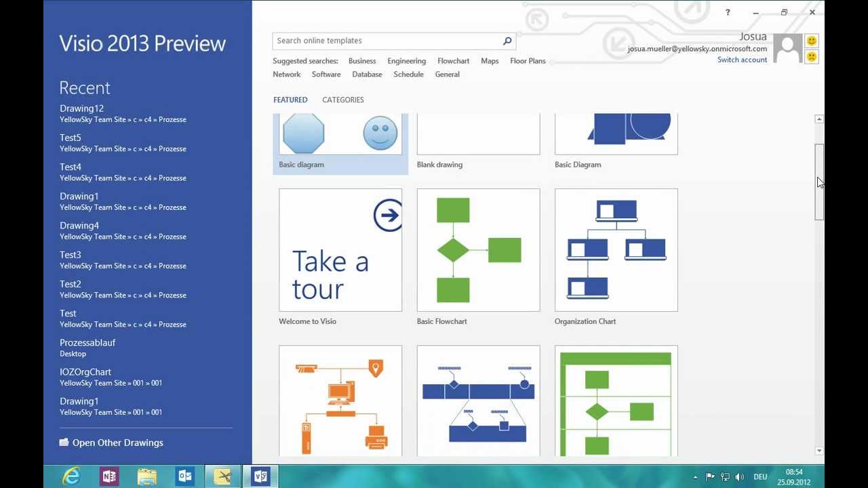868x488 pixels.
Task: Open OneNote from the taskbar
Action: coord(109,476)
